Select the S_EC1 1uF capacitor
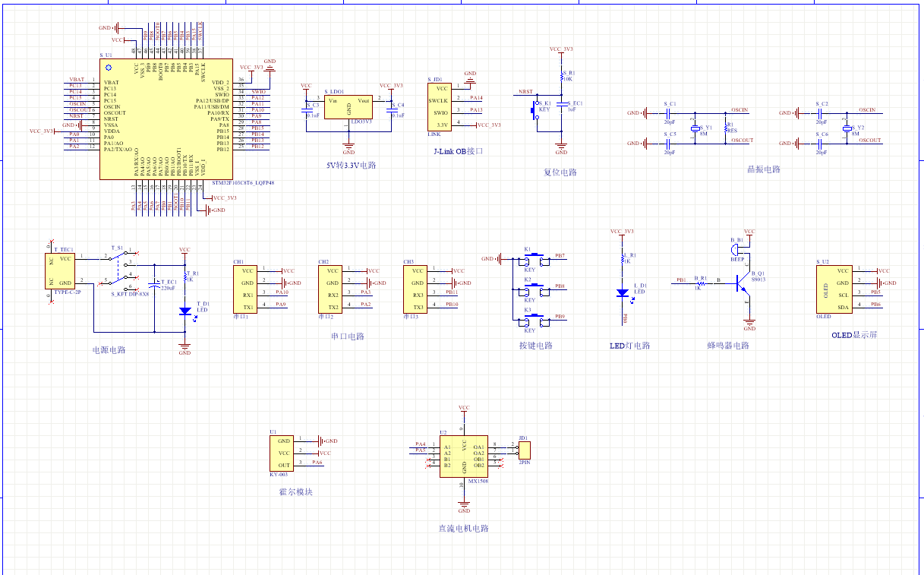 pyautogui.click(x=562, y=103)
